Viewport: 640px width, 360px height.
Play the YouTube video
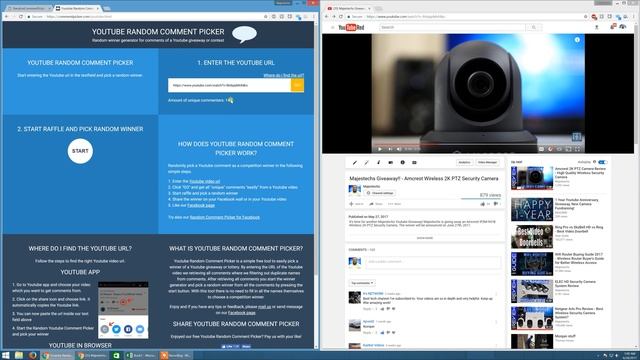pos(380,149)
